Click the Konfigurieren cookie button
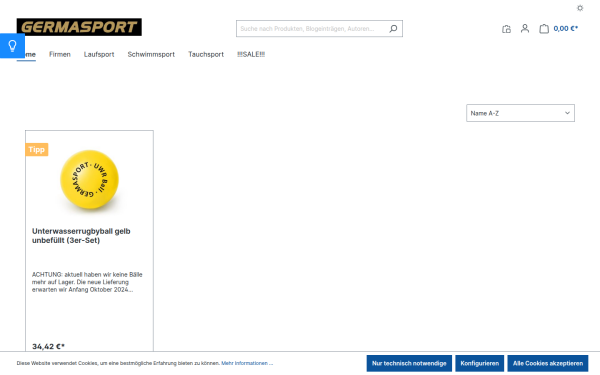Image resolution: width=600 pixels, height=375 pixels. coord(479,364)
